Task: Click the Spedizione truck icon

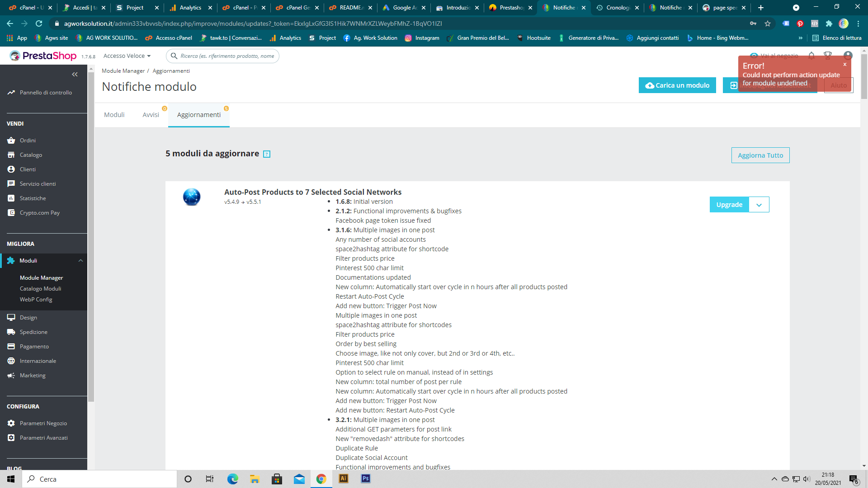Action: pyautogui.click(x=11, y=332)
